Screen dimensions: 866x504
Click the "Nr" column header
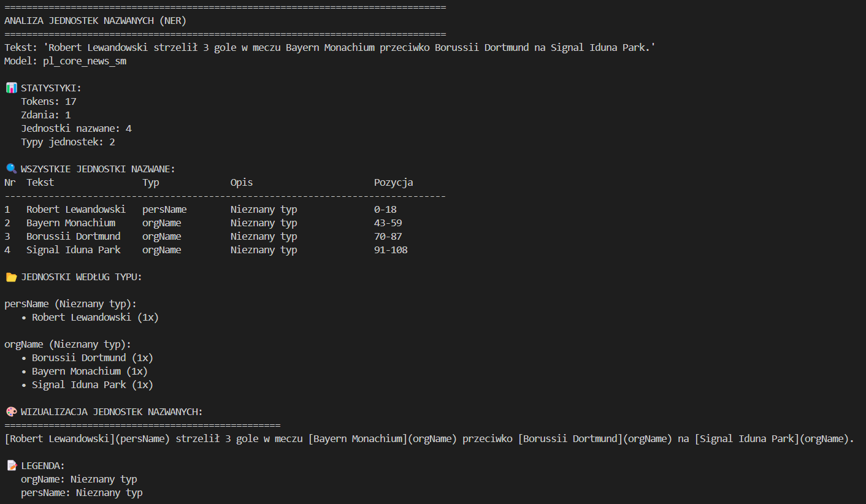click(10, 183)
